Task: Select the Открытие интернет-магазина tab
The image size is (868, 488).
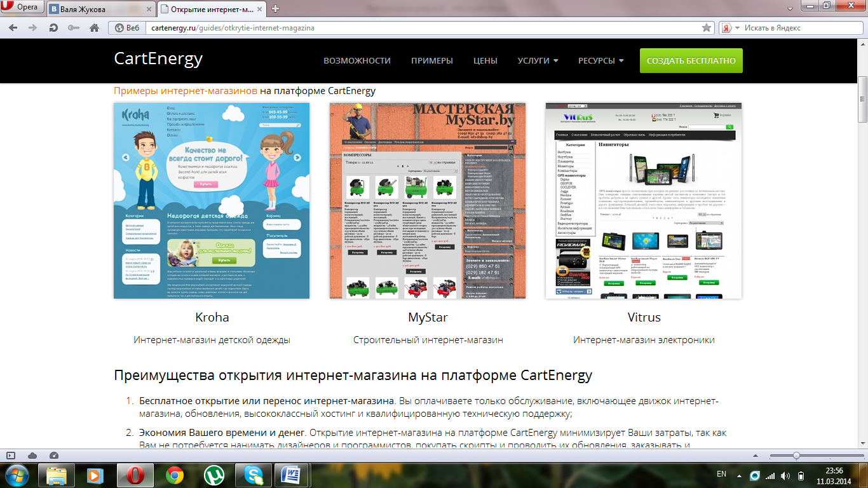Action: pos(211,9)
